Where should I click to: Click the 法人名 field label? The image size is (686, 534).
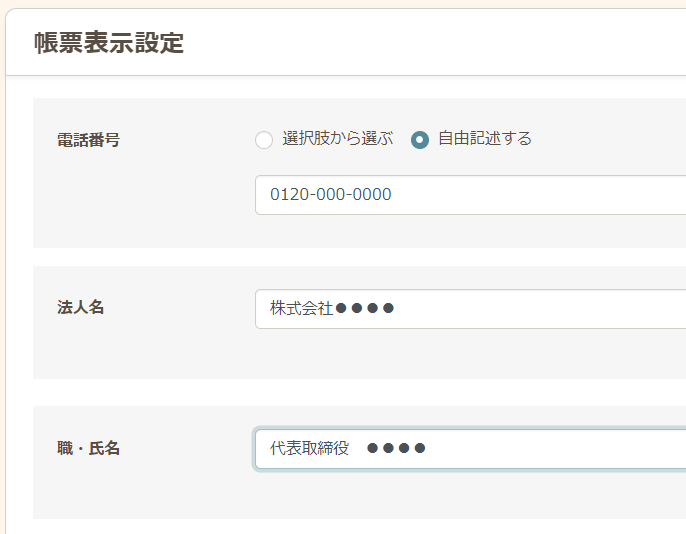point(81,308)
